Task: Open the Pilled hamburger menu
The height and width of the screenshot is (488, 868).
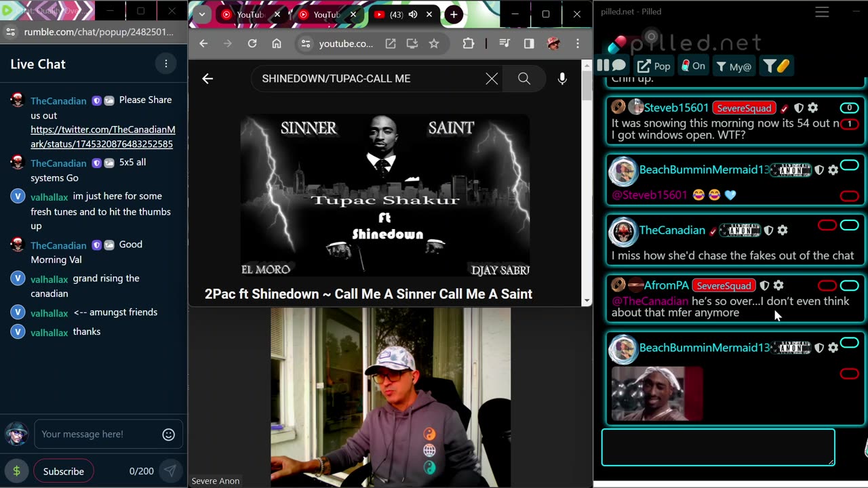Action: (822, 12)
